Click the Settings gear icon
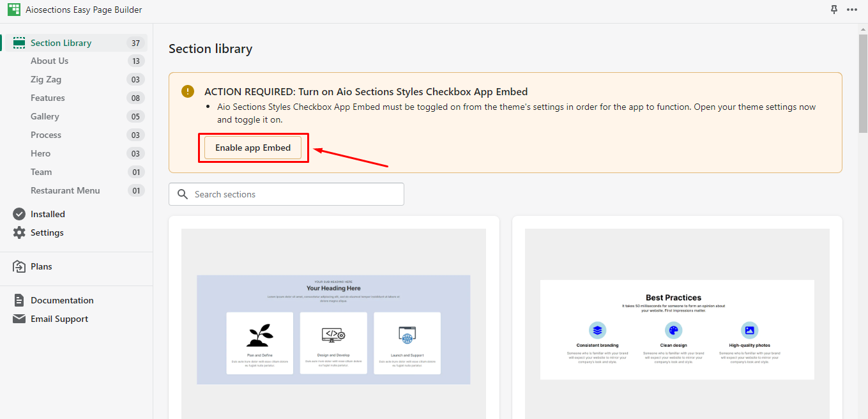Viewport: 868px width, 419px height. click(19, 232)
